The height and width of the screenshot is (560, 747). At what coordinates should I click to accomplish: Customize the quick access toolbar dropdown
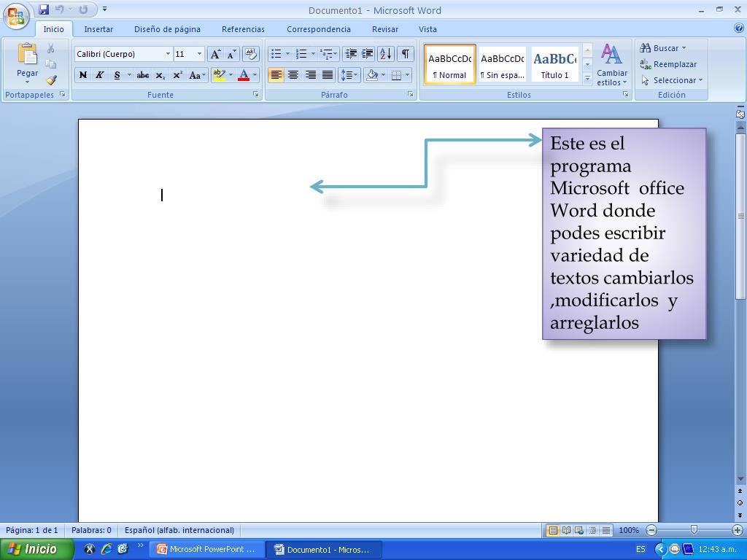pyautogui.click(x=104, y=9)
